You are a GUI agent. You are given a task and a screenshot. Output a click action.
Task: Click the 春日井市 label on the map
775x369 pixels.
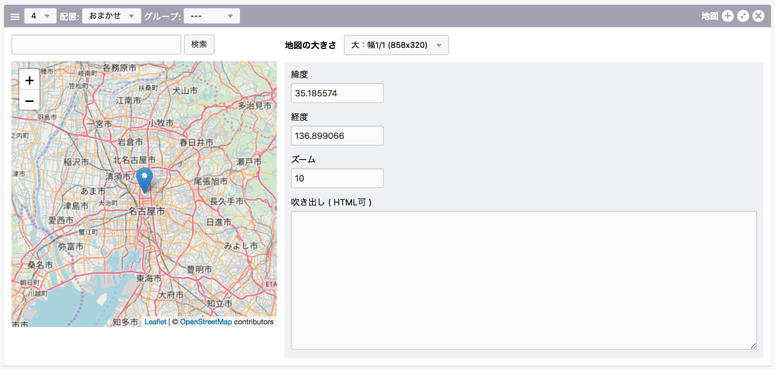point(197,142)
